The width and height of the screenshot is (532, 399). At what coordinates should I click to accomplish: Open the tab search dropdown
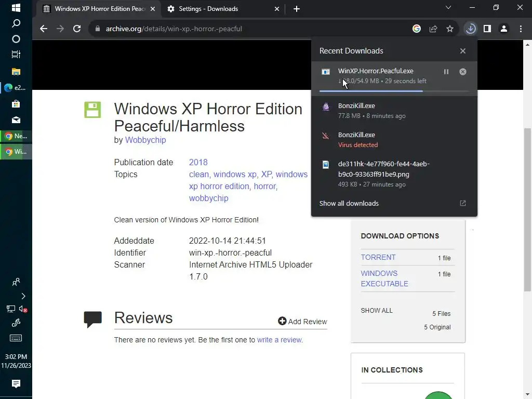[x=448, y=7]
